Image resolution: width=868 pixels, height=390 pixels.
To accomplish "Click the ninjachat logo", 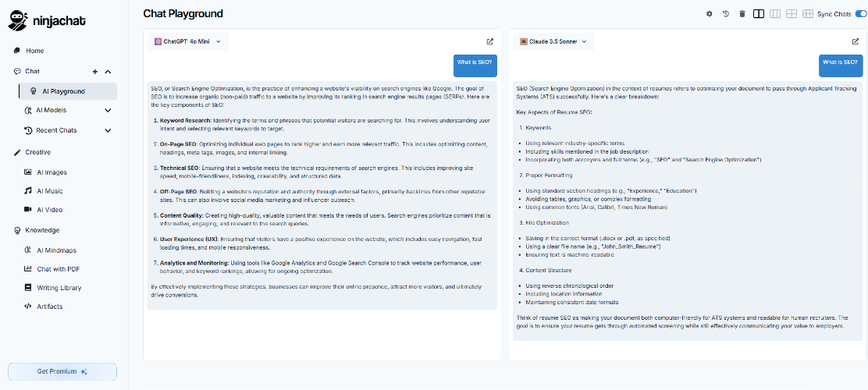I will pos(47,20).
